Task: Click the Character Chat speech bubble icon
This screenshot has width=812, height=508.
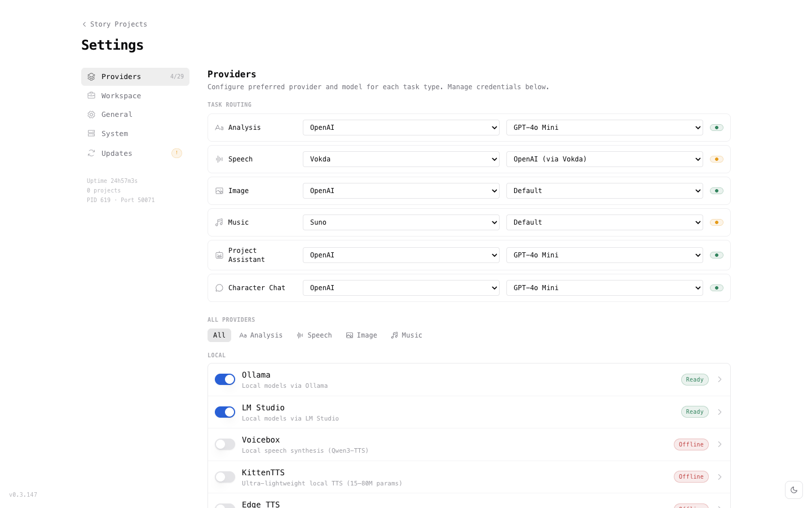Action: 219,288
